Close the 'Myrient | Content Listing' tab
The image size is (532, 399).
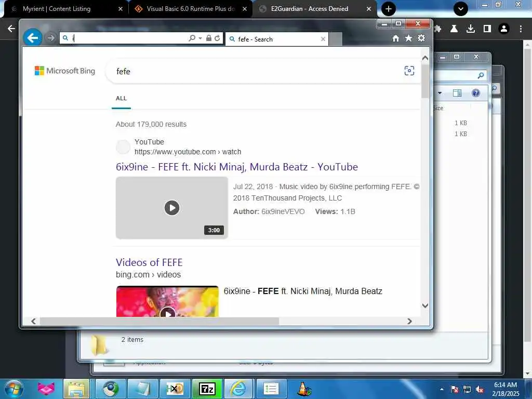121,9
